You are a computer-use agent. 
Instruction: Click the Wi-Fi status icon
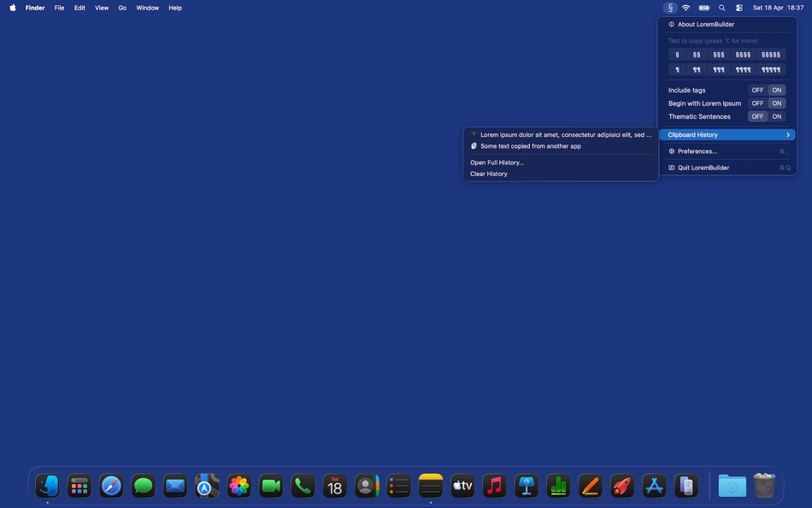[x=685, y=8]
